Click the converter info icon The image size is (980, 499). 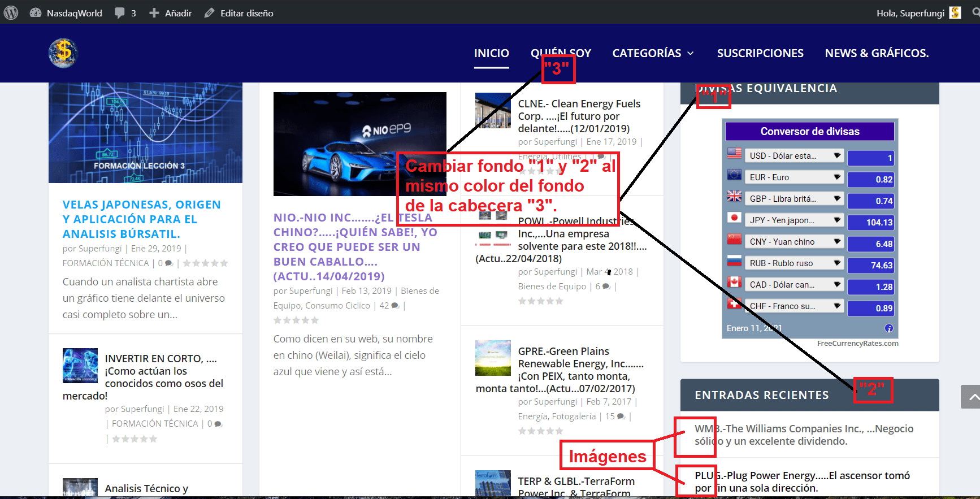(x=889, y=328)
